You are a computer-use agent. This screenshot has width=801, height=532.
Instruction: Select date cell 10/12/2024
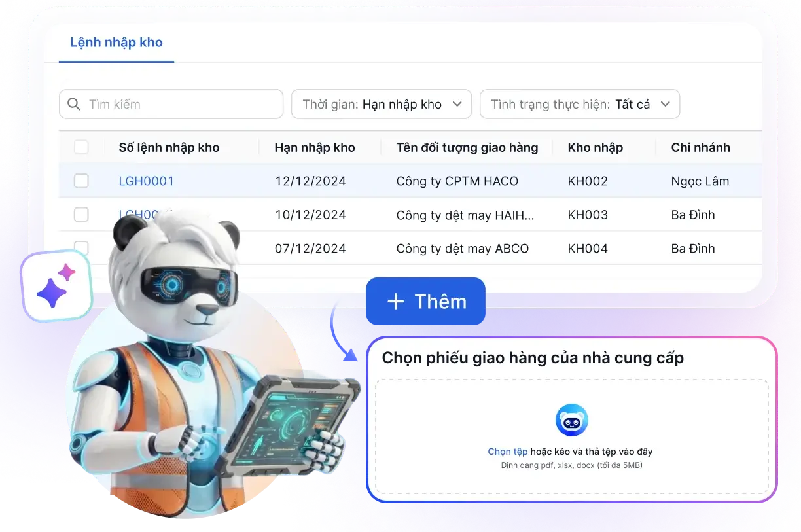click(310, 215)
